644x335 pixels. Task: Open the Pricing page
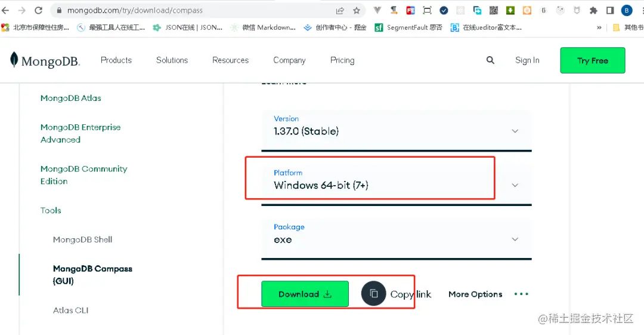[342, 60]
